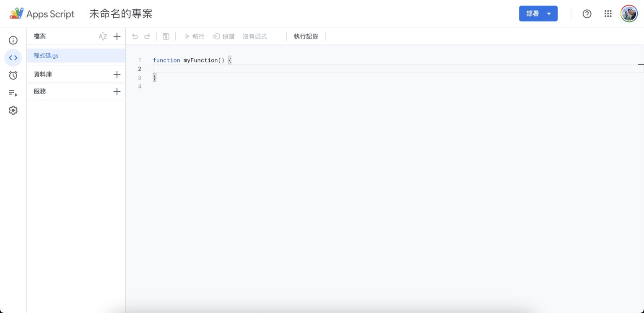This screenshot has width=644, height=313.
Task: Open Project Settings gear icon
Action: [13, 110]
